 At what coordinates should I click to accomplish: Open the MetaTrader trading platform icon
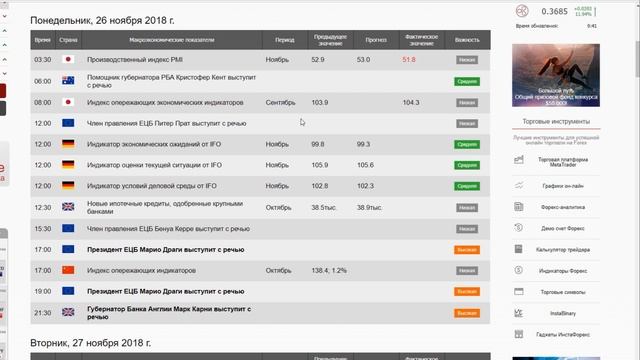coord(519,160)
